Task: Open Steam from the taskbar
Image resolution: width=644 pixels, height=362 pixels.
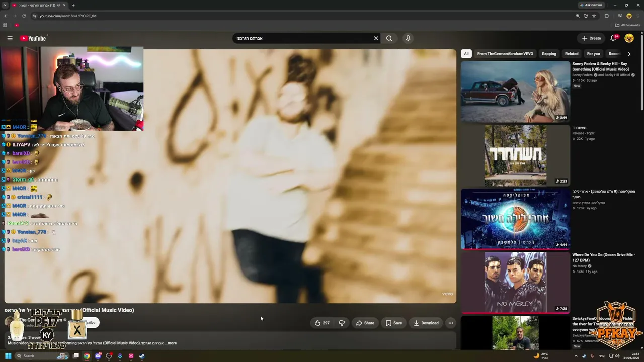Action: pos(142,356)
